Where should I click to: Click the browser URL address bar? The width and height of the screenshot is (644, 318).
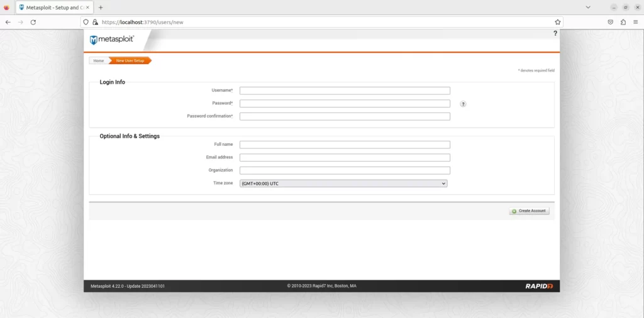point(321,22)
